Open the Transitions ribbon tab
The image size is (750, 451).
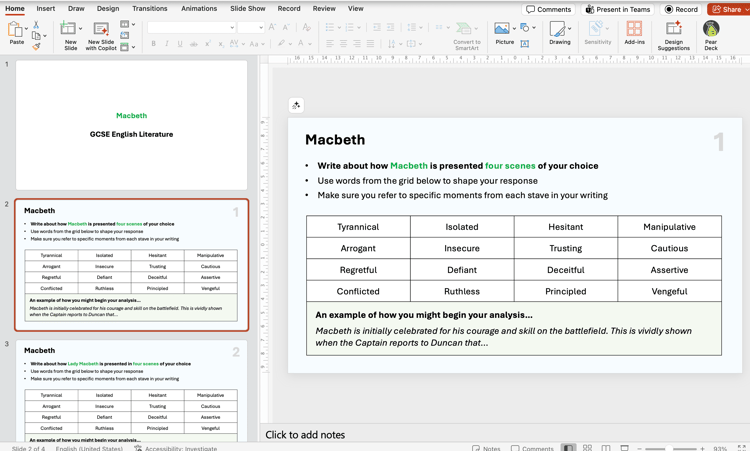[150, 8]
